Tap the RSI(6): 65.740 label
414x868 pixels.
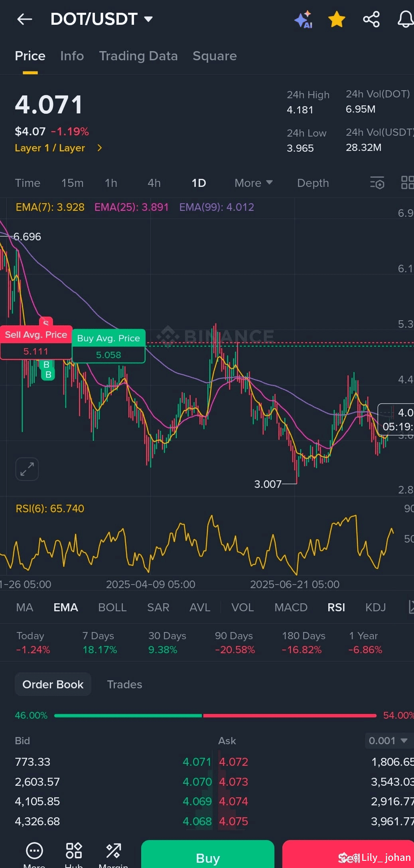(x=50, y=508)
